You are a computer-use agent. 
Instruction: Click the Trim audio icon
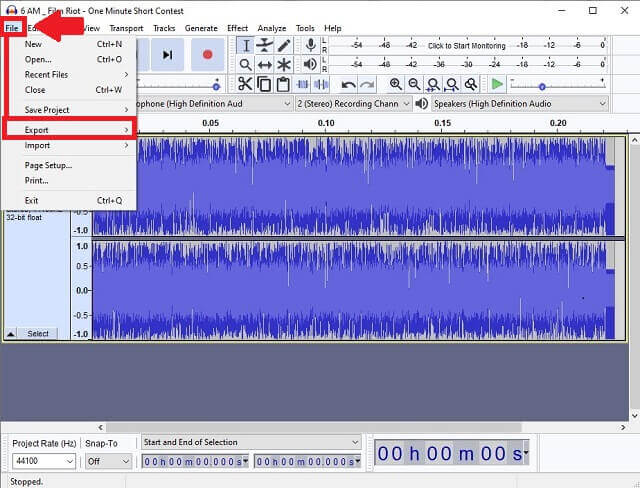(302, 84)
